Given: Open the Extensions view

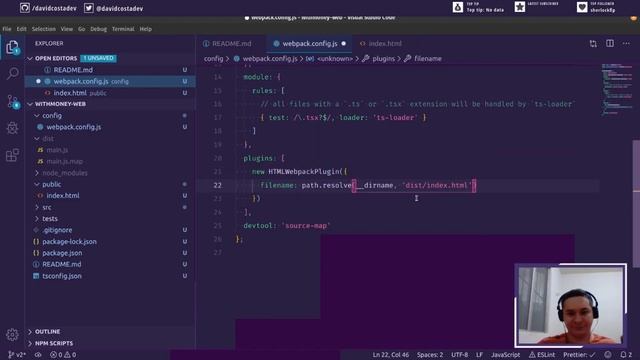Looking at the screenshot, I should (13, 155).
